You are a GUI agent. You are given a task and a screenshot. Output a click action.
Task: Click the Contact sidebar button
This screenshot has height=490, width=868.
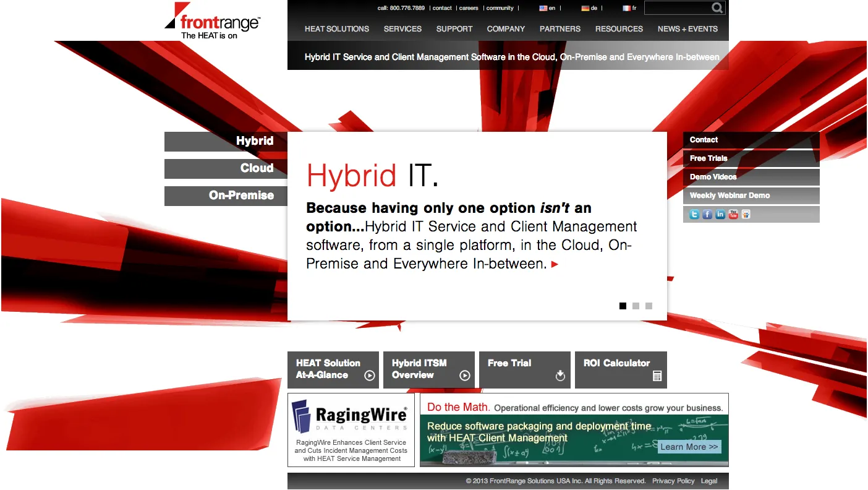pos(751,140)
